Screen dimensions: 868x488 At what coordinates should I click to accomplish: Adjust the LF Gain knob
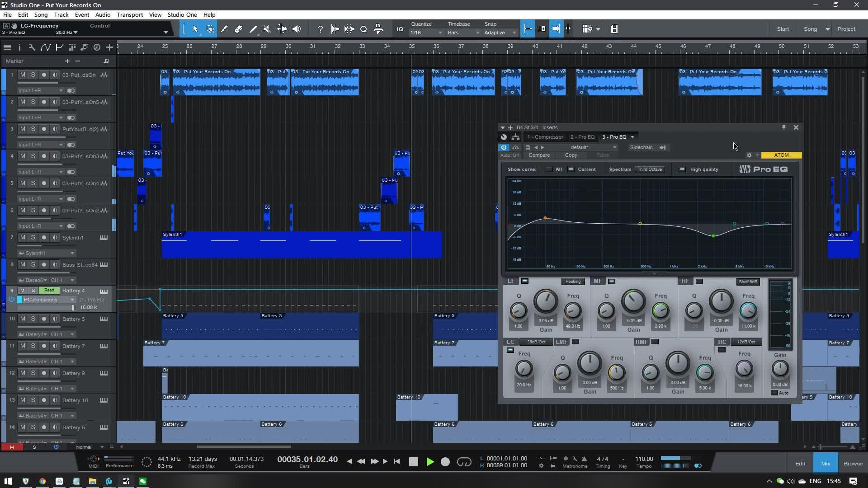pyautogui.click(x=546, y=301)
